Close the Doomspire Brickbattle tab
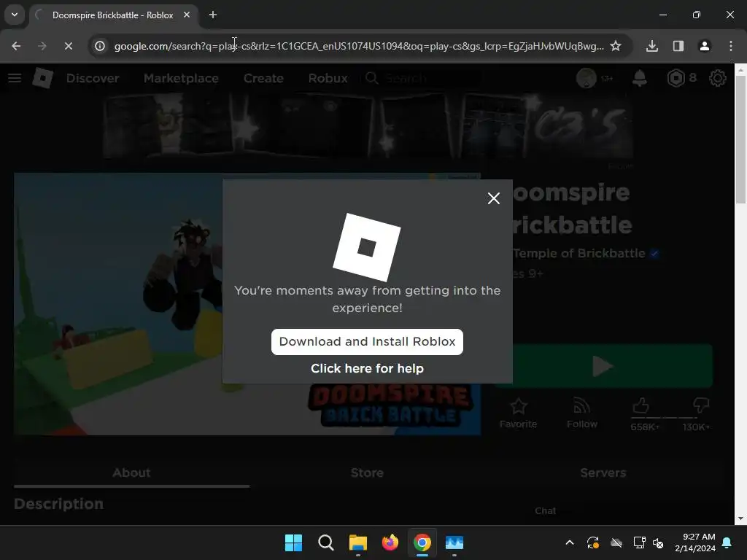Image resolution: width=747 pixels, height=560 pixels. tap(187, 15)
